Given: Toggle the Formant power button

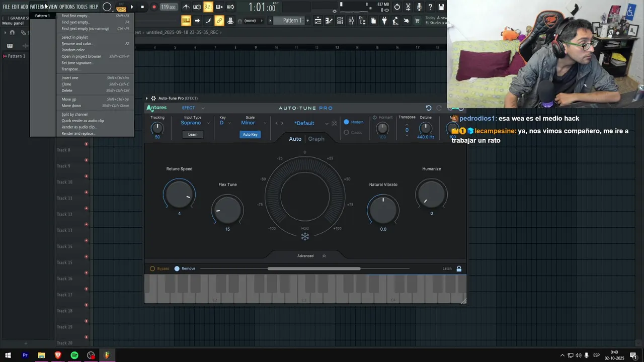Looking at the screenshot, I should click(x=375, y=118).
